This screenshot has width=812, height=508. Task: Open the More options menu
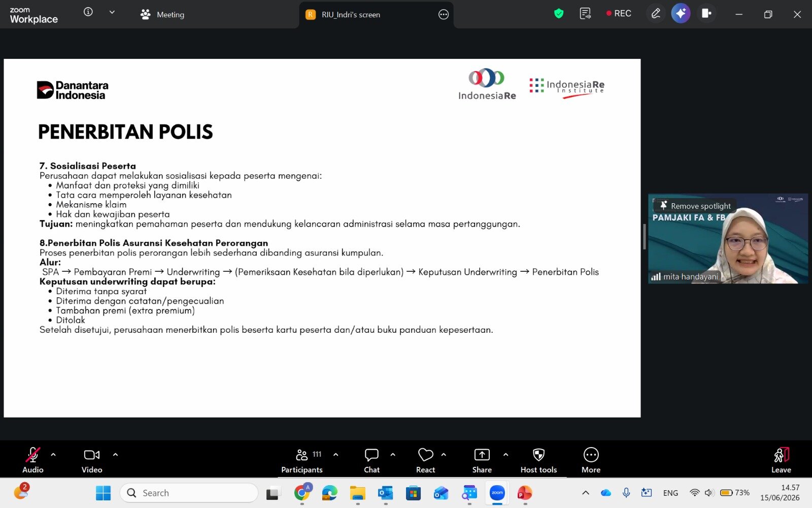[591, 460]
